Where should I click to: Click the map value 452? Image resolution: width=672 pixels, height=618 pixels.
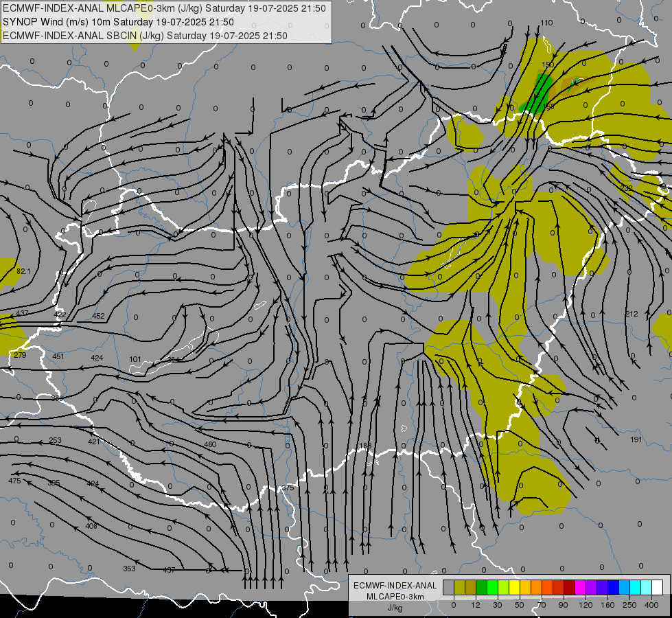coord(98,316)
